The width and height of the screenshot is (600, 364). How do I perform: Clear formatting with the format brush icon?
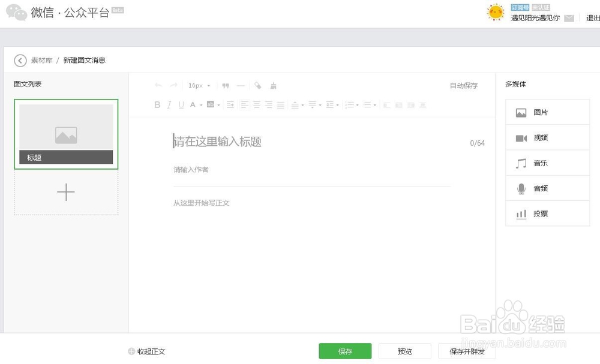273,86
